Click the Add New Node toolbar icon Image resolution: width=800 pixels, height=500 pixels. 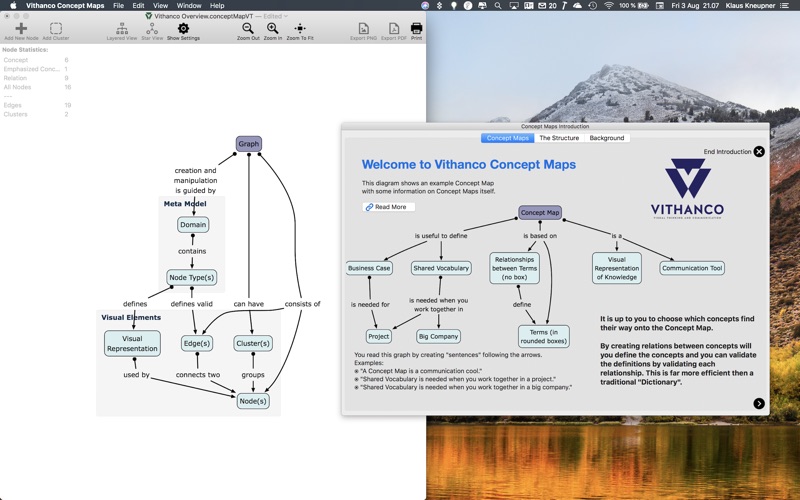(21, 29)
